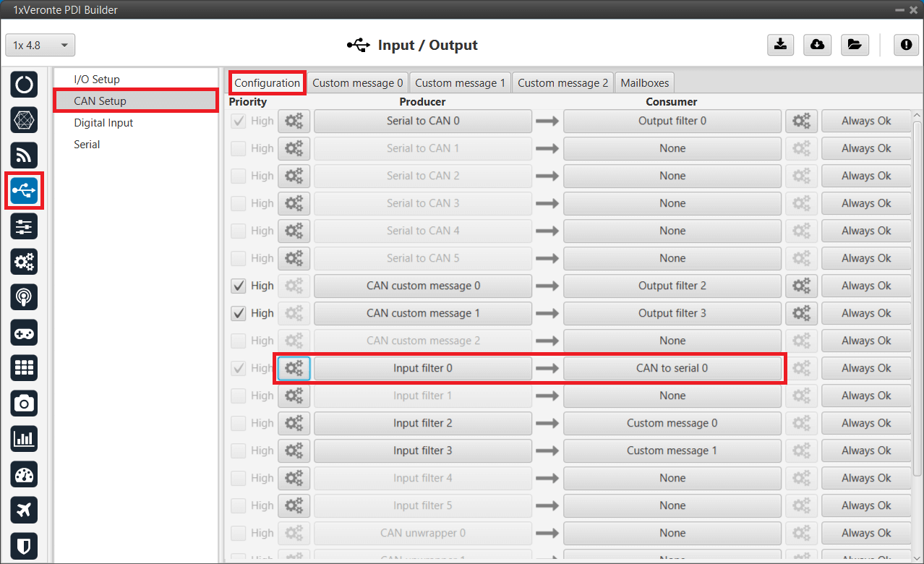Click the download icon in header

pos(780,45)
